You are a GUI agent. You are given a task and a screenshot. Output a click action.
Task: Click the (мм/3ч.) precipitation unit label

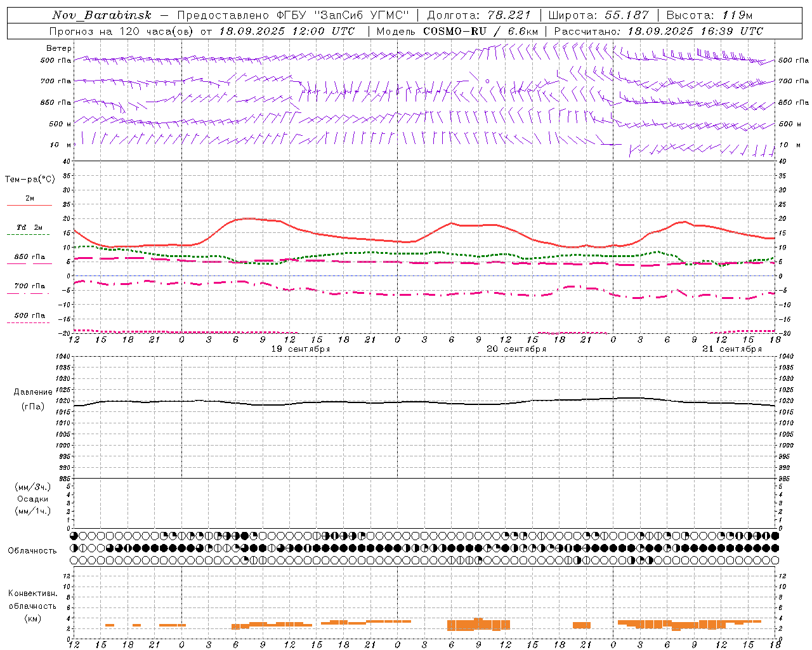pos(33,487)
